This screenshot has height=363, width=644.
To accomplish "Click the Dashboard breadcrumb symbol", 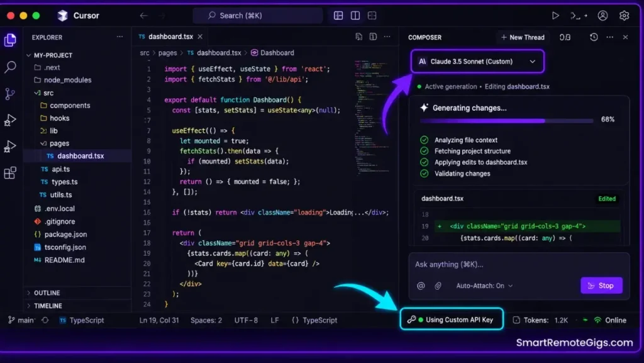I will click(x=272, y=53).
